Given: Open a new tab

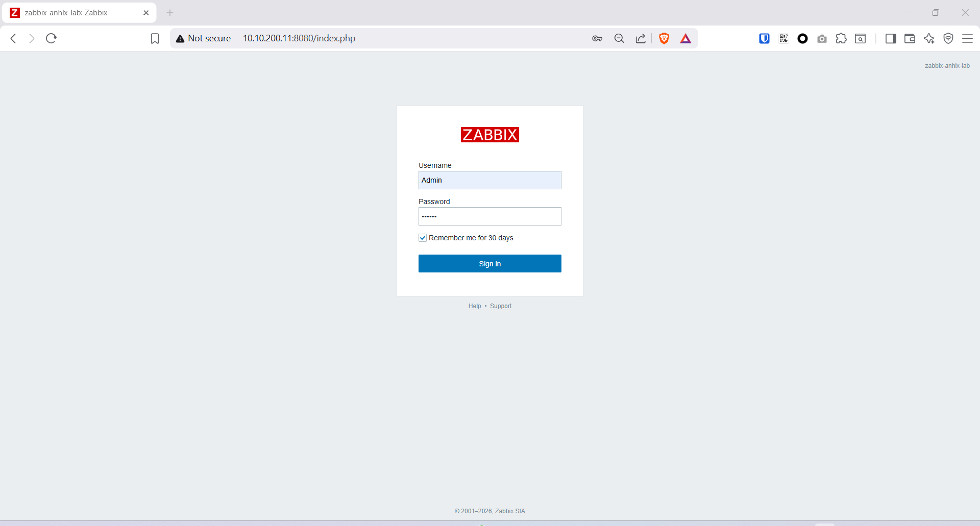Looking at the screenshot, I should [170, 13].
